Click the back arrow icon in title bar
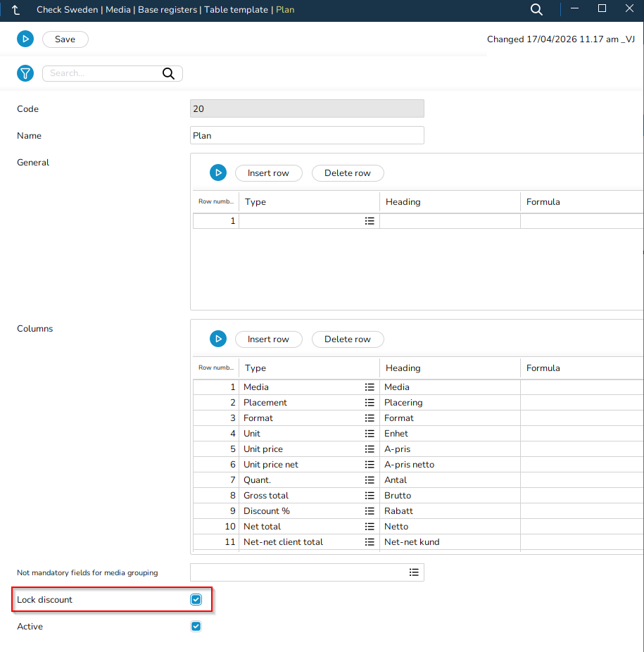The image size is (644, 652). tap(15, 10)
